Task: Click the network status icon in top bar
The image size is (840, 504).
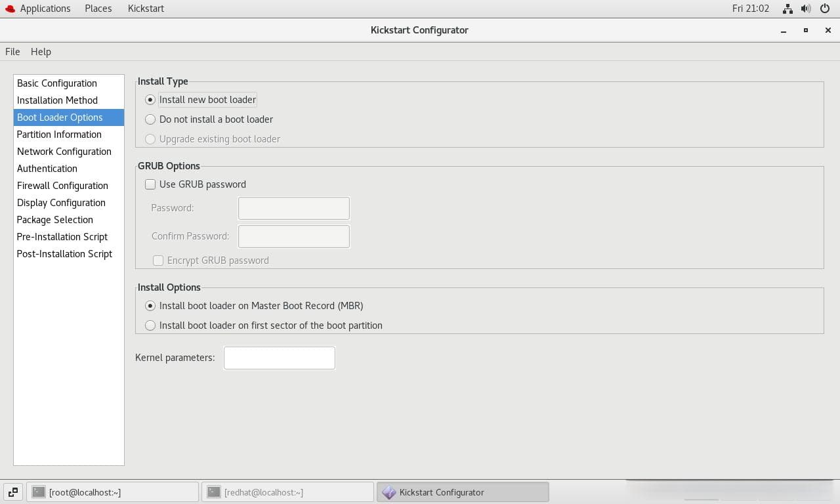Action: [x=787, y=9]
